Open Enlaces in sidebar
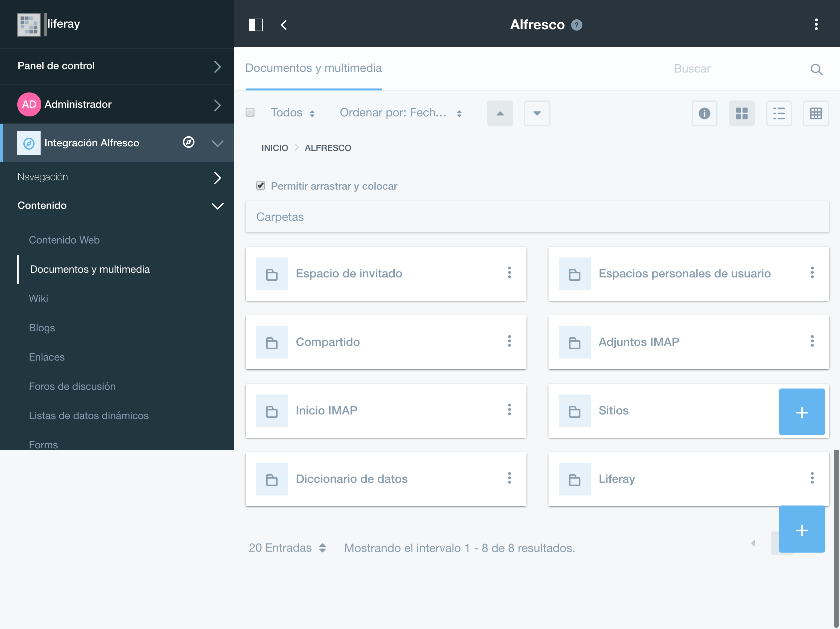This screenshot has height=629, width=840. (47, 357)
